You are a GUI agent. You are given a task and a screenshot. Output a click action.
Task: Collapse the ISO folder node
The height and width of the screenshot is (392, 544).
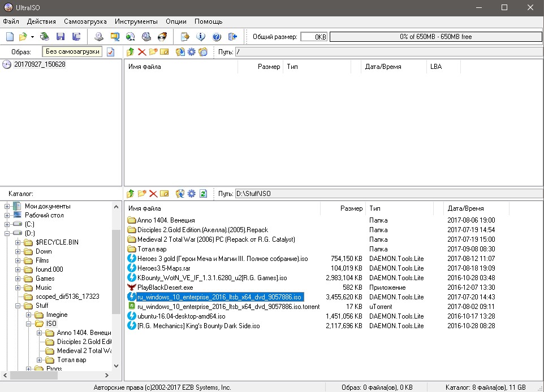coord(28,324)
